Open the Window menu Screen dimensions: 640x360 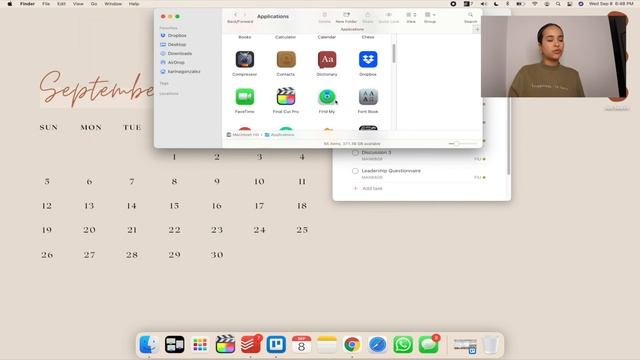click(x=113, y=4)
